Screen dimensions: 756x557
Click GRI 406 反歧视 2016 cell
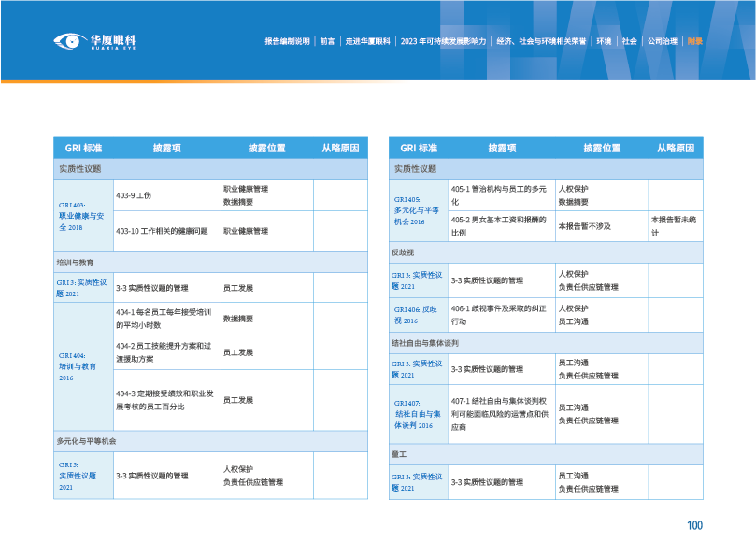click(418, 314)
